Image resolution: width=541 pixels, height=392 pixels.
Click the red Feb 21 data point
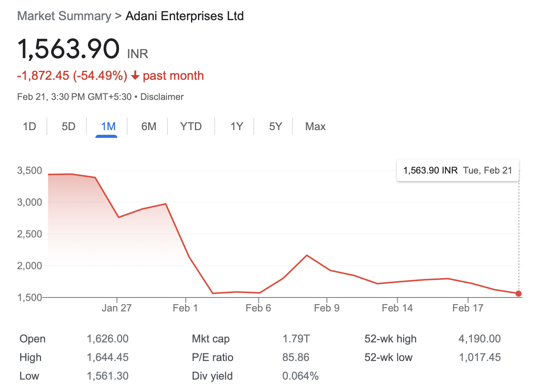pyautogui.click(x=519, y=294)
